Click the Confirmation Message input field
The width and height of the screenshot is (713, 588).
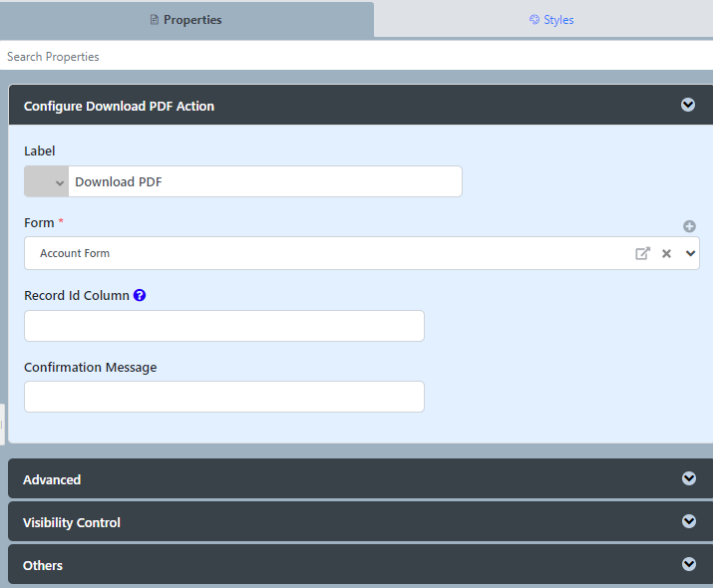click(224, 397)
